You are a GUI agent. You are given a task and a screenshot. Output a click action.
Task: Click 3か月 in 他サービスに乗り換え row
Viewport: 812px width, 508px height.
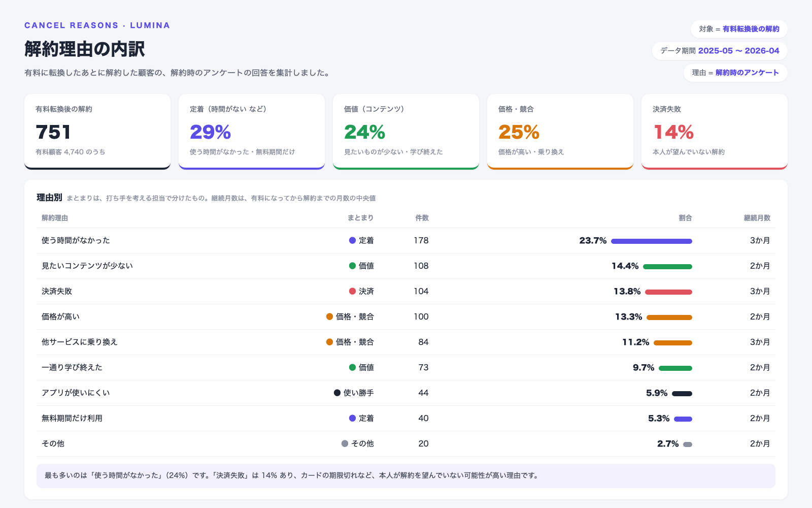[760, 342]
